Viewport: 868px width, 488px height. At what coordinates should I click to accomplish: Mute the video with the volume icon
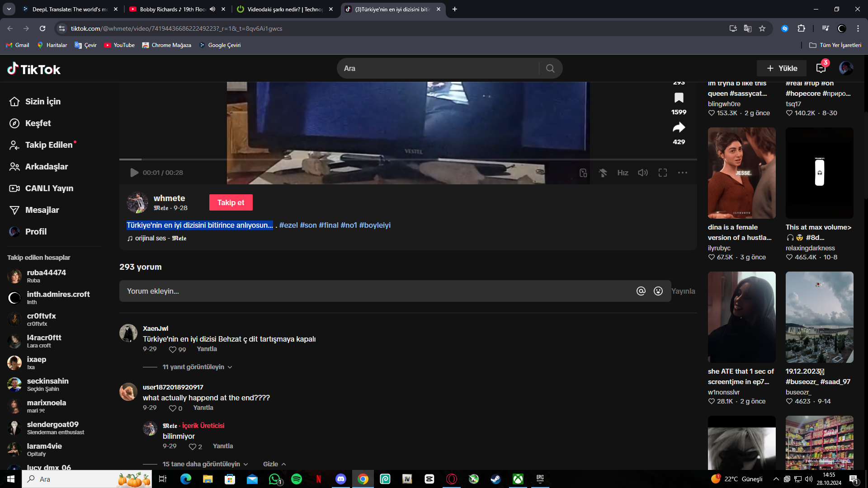point(643,173)
